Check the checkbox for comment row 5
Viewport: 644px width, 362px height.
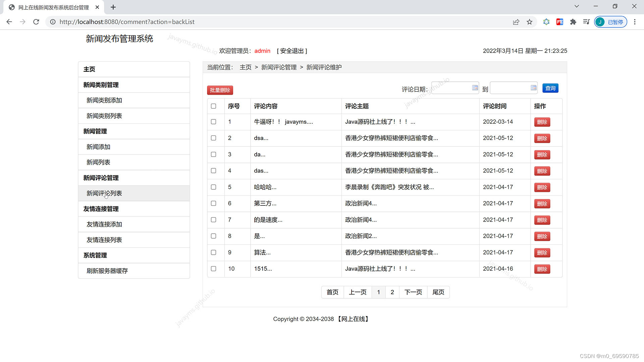coord(213,187)
